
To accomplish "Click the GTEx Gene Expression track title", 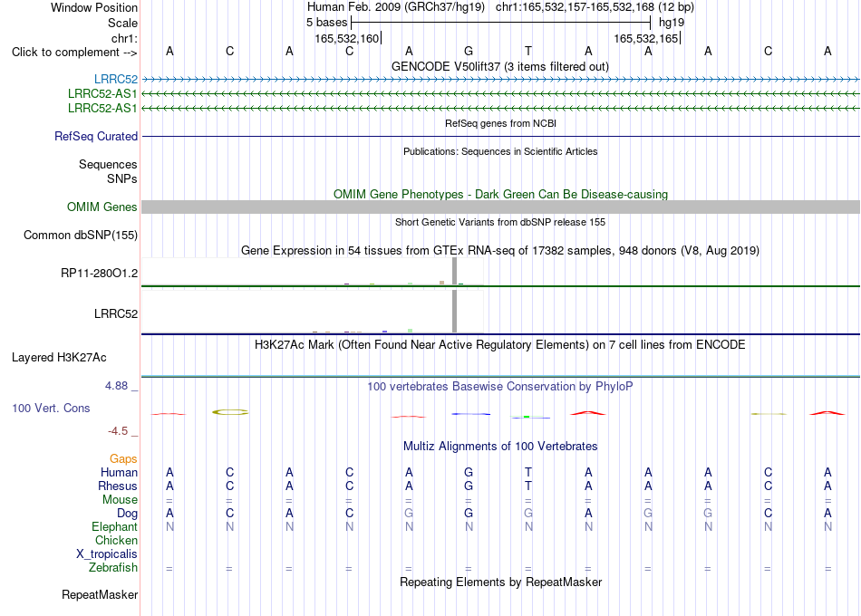I will point(500,250).
